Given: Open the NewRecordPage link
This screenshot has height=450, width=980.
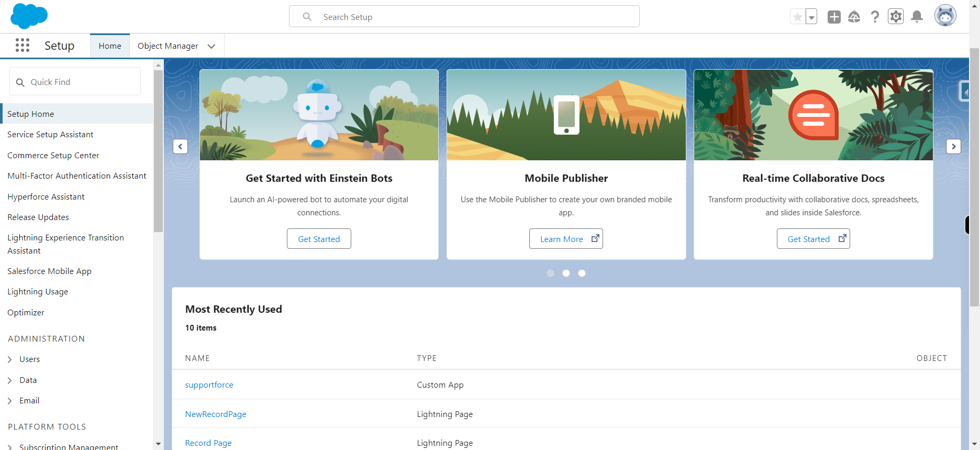Looking at the screenshot, I should coord(216,414).
